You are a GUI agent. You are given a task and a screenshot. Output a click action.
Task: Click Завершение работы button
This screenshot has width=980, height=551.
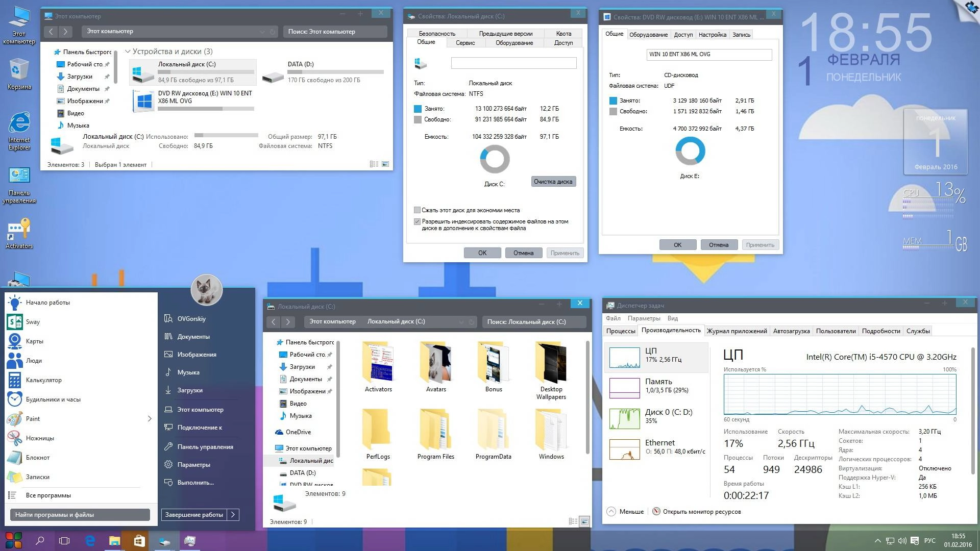point(194,515)
